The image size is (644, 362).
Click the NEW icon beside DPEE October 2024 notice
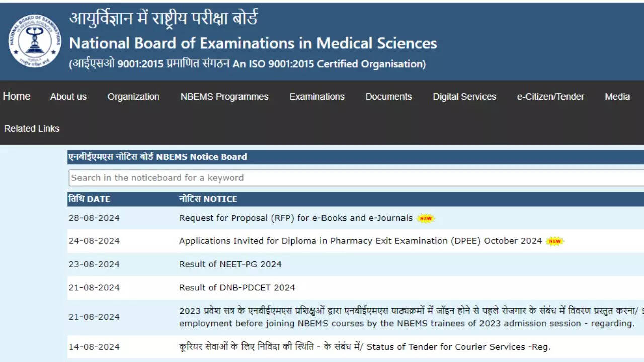(555, 241)
